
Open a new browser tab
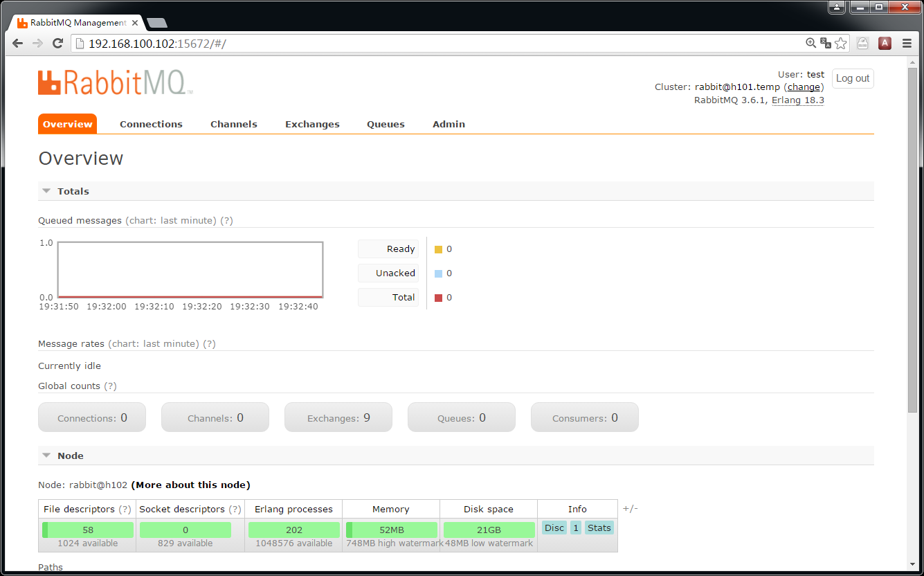tap(157, 23)
